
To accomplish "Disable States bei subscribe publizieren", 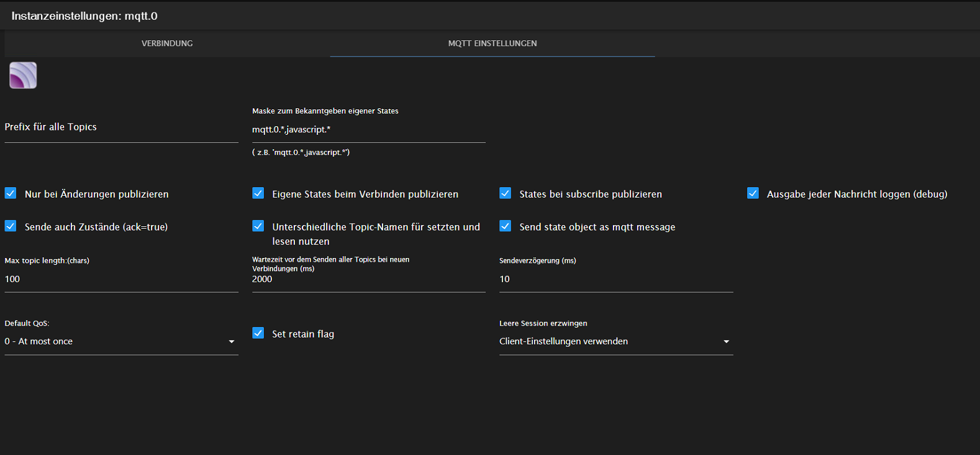I will [506, 193].
